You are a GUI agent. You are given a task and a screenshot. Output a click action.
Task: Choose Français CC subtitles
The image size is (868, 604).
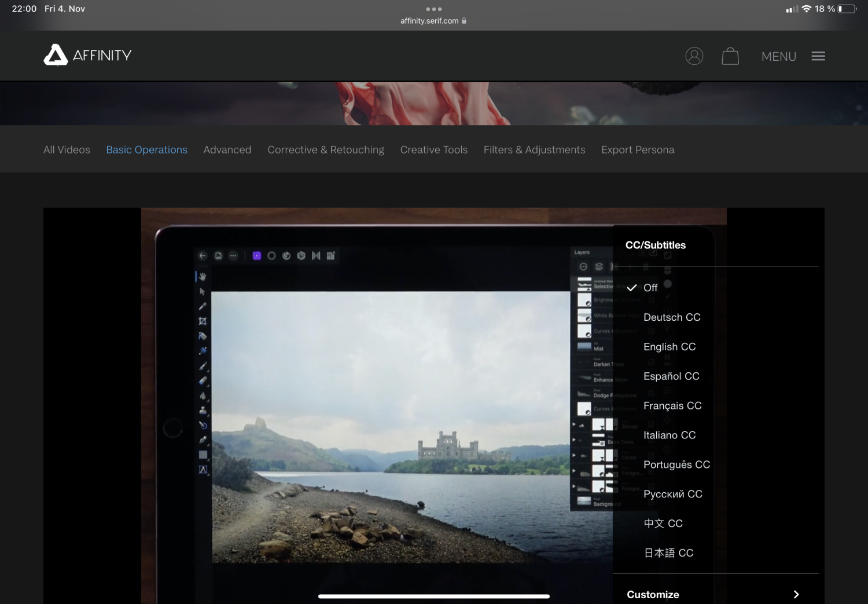pos(672,406)
